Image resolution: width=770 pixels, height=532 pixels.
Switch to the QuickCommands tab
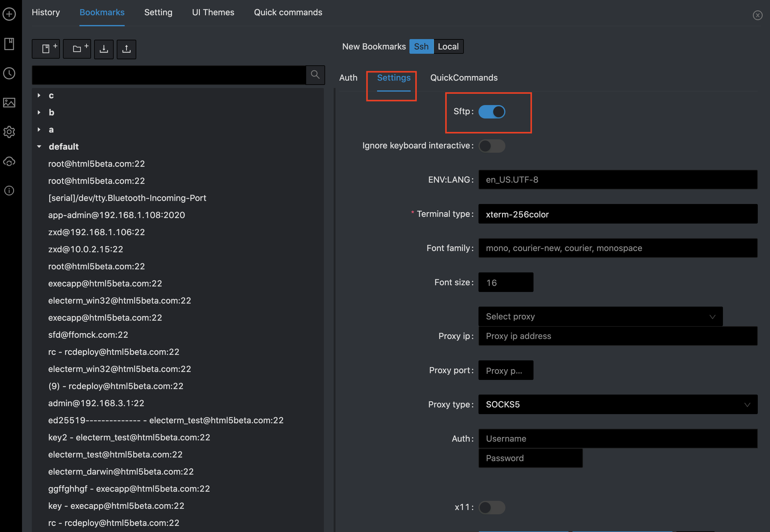464,78
